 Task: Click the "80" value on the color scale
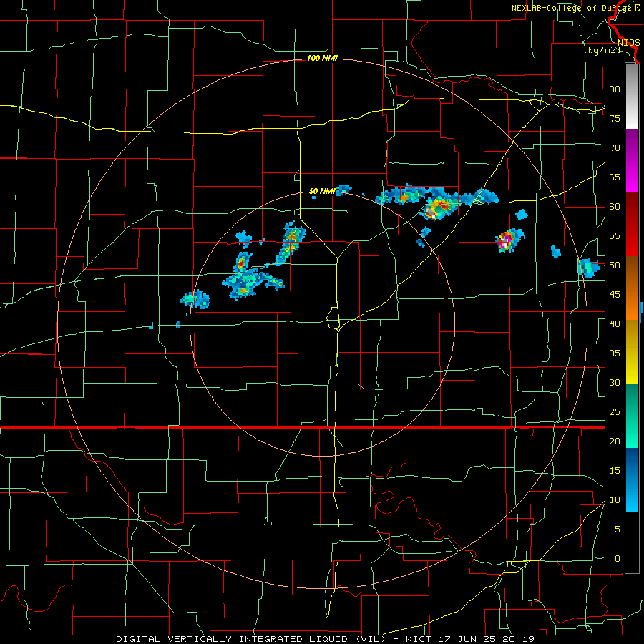[x=615, y=89]
